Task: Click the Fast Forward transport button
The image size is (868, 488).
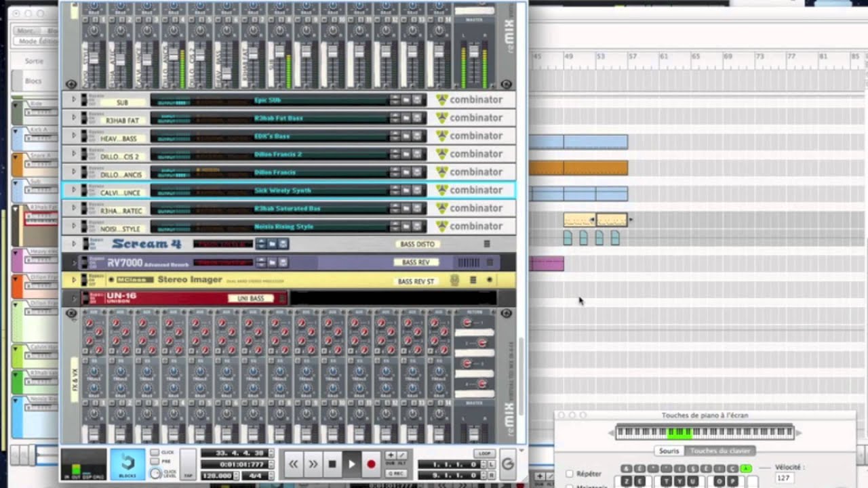Action: [x=313, y=464]
